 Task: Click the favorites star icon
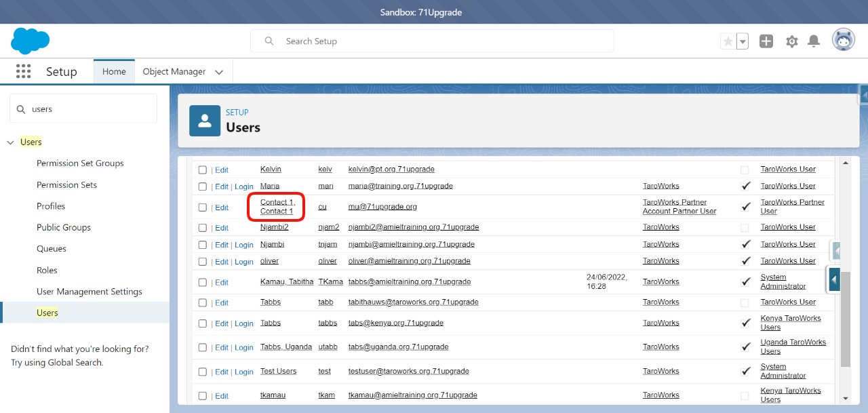click(728, 41)
